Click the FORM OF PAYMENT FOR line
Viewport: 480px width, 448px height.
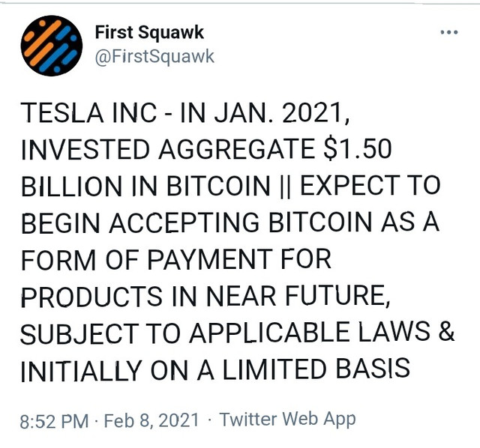(x=176, y=260)
